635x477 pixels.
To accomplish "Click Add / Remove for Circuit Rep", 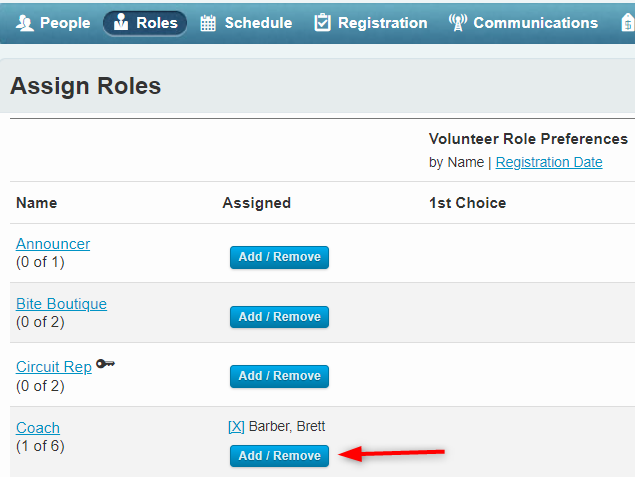I will 279,376.
